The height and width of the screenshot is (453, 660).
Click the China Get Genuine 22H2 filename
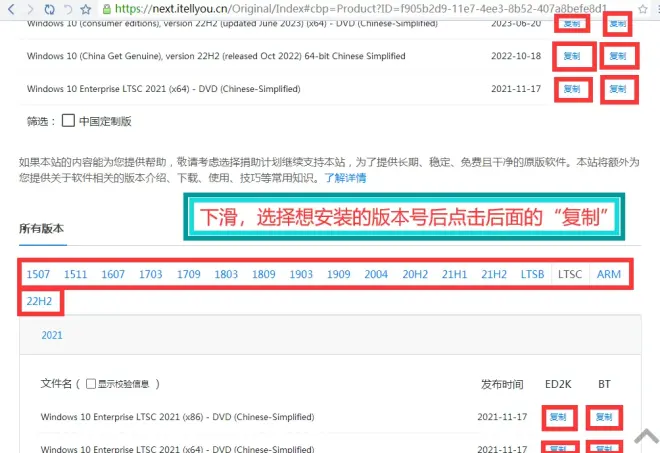tap(216, 56)
